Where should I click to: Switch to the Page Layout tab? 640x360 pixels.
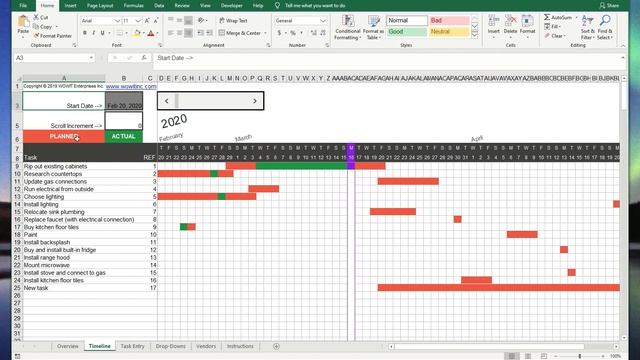[100, 6]
